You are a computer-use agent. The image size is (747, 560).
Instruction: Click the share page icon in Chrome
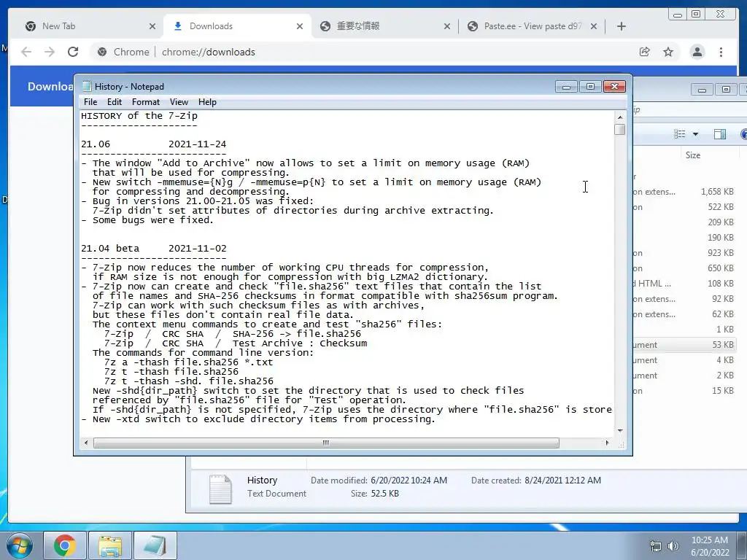[x=645, y=52]
